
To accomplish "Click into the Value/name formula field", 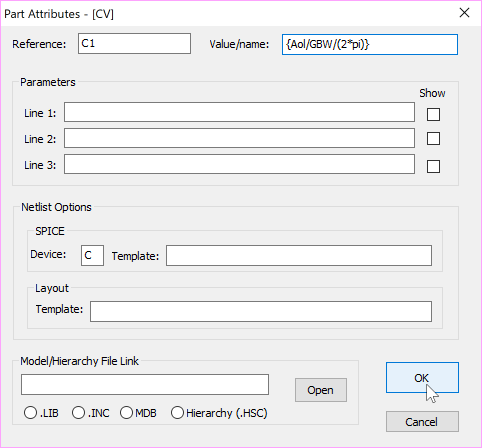I will pos(370,44).
